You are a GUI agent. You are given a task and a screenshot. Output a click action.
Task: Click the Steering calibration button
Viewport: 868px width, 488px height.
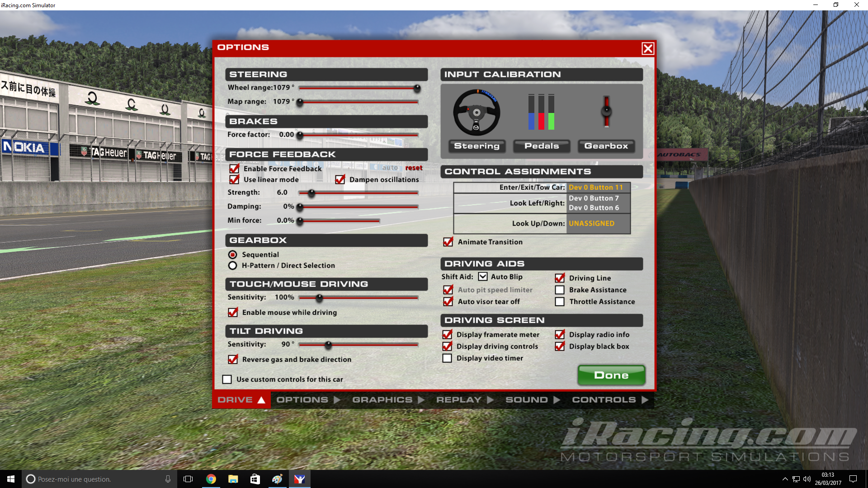point(476,146)
